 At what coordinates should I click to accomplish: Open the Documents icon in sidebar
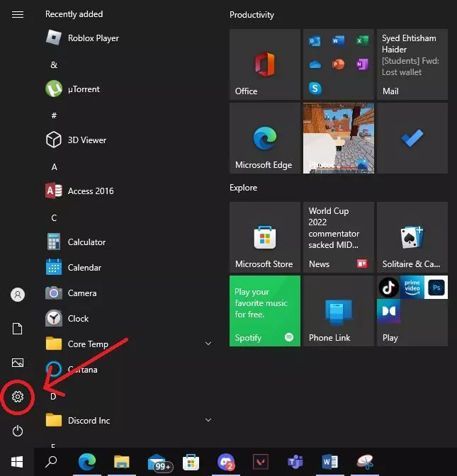pos(18,329)
